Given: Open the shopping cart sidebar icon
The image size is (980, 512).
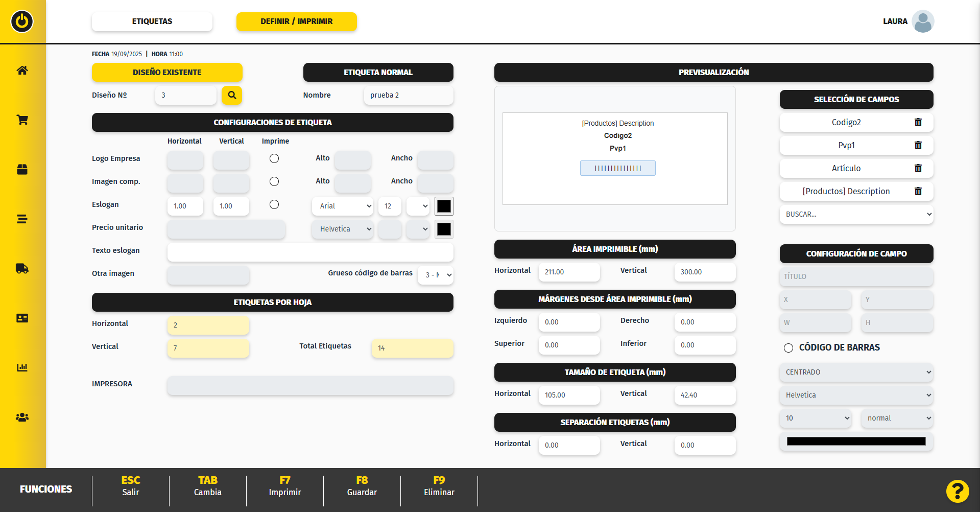Looking at the screenshot, I should 22,120.
